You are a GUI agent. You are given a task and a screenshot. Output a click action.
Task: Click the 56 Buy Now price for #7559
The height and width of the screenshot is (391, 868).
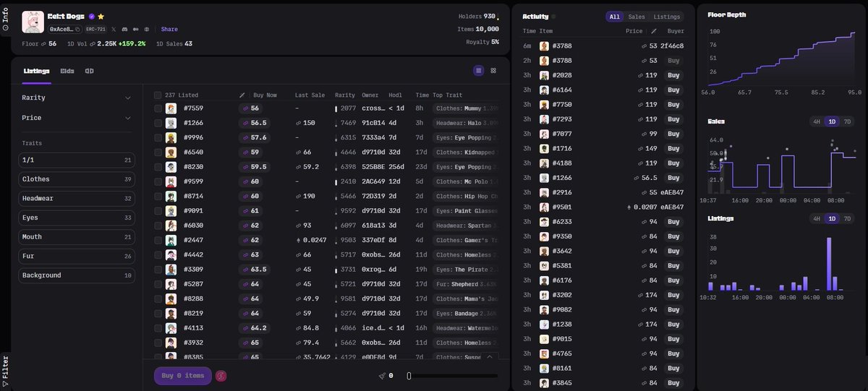251,108
